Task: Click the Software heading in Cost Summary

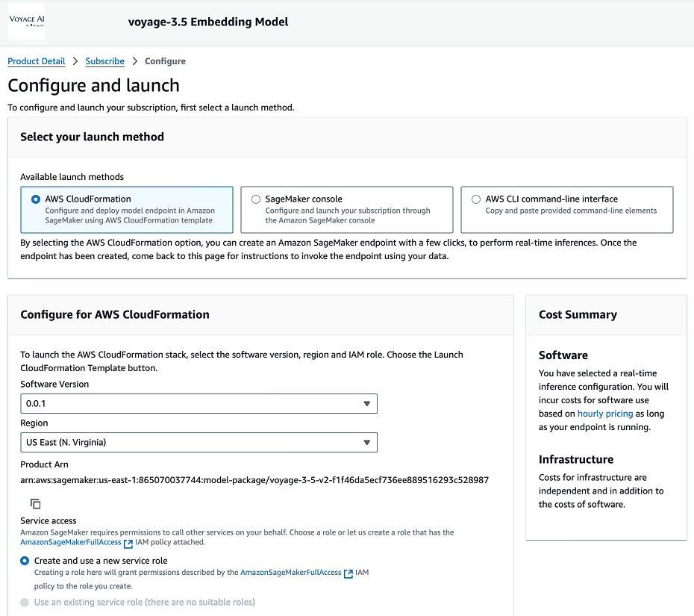Action: 563,355
